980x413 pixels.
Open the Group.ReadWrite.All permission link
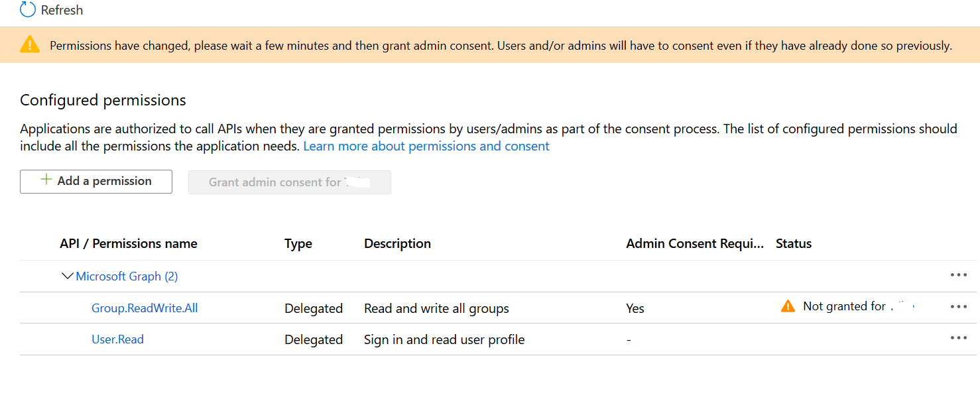click(x=145, y=308)
